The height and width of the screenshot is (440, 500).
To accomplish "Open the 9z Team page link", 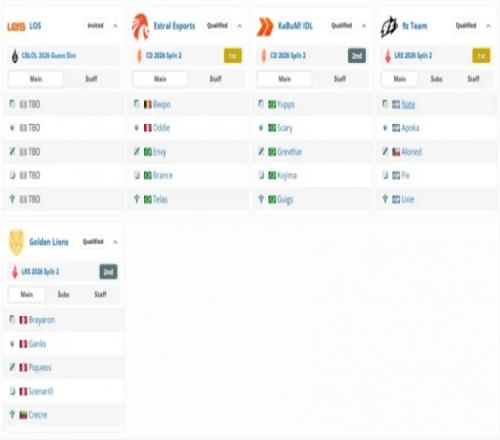I will tap(415, 26).
